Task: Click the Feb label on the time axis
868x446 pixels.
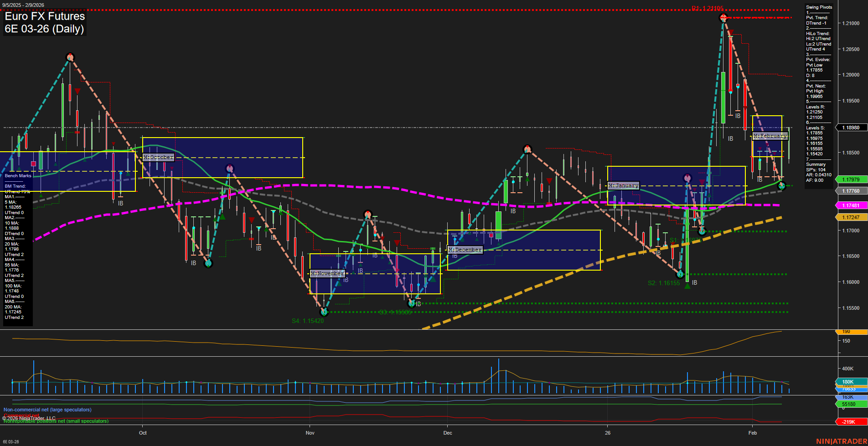Action: point(752,433)
